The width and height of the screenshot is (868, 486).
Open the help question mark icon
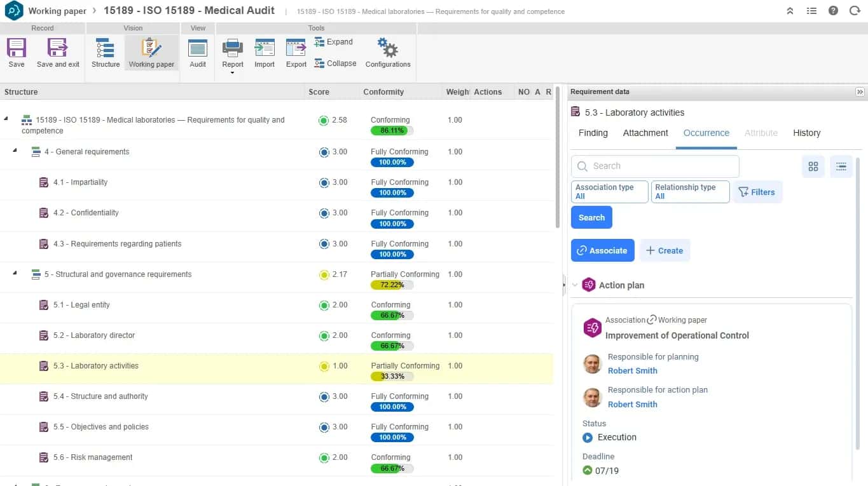click(x=834, y=11)
